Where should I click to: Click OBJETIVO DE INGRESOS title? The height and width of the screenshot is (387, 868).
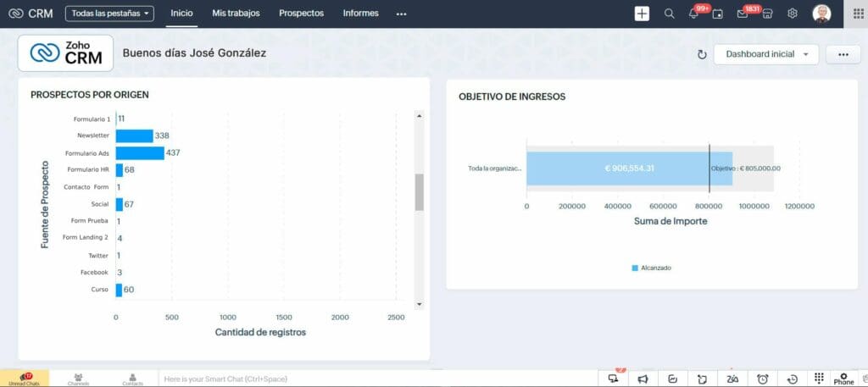click(512, 97)
